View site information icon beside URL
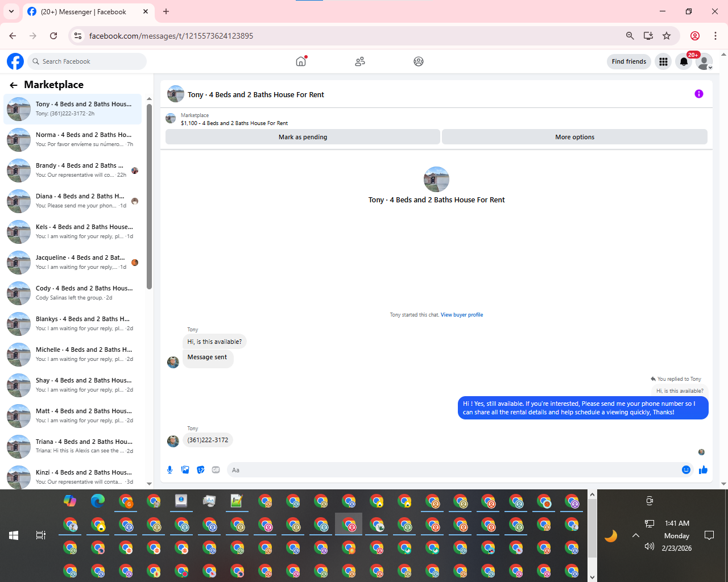This screenshot has height=582, width=728. [x=78, y=36]
